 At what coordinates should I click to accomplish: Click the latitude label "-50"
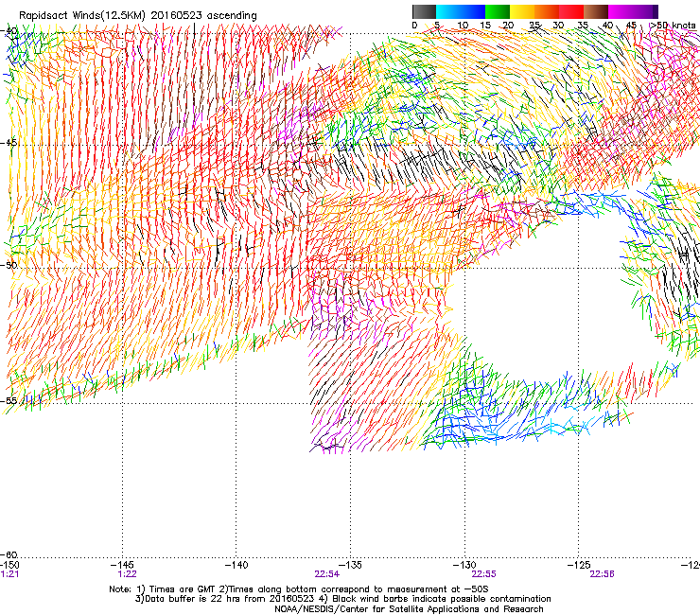pos(9,265)
